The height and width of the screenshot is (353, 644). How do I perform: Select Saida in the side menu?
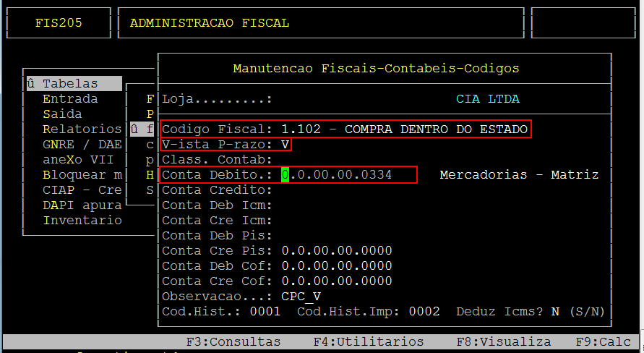(62, 114)
